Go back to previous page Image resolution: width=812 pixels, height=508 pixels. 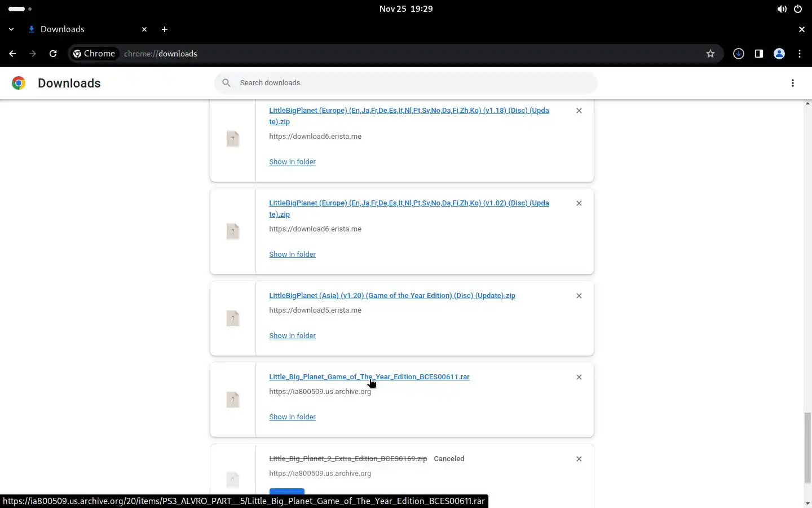(12, 54)
